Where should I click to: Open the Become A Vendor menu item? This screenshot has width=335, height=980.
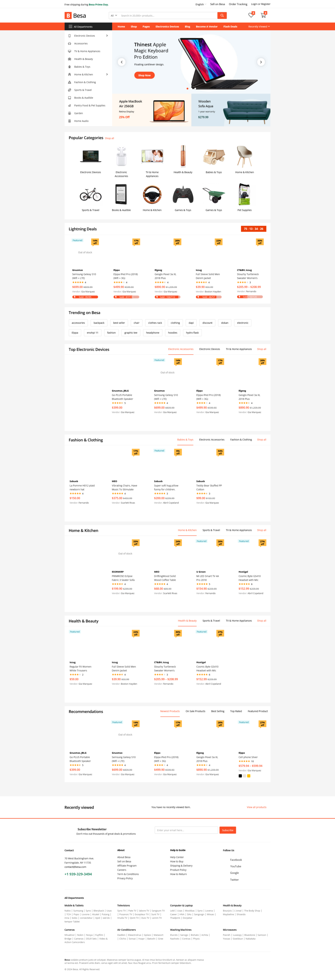pyautogui.click(x=206, y=26)
